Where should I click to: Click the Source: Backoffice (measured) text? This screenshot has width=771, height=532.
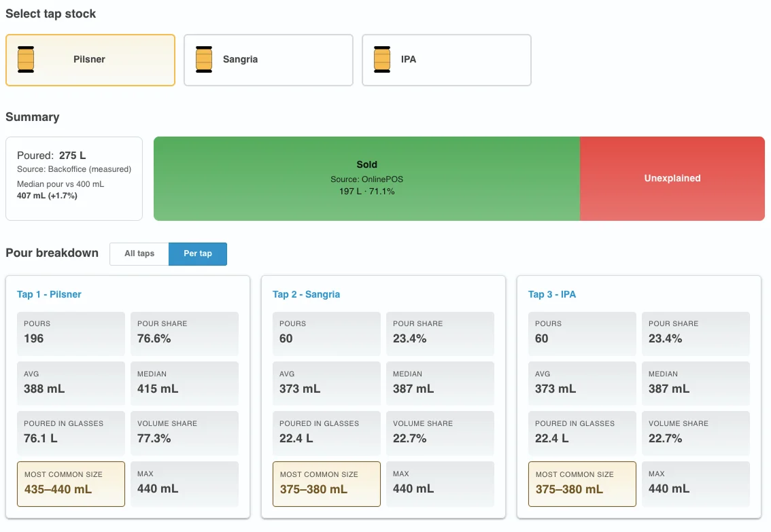[x=74, y=169]
